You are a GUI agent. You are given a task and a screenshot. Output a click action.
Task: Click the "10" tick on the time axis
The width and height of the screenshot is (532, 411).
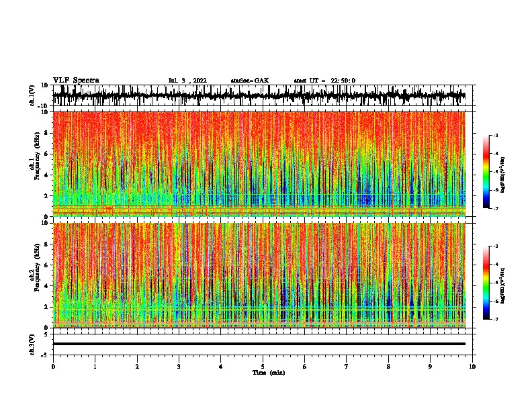coord(472,367)
